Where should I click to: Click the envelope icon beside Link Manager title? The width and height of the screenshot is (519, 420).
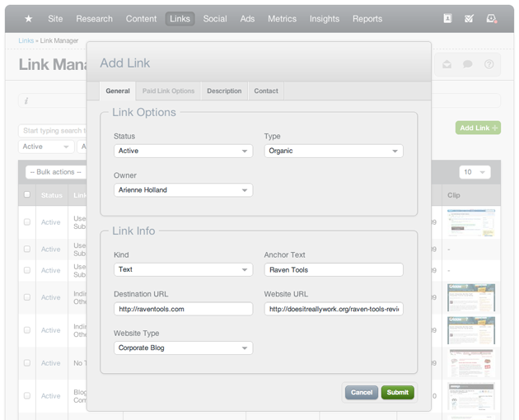[447, 64]
